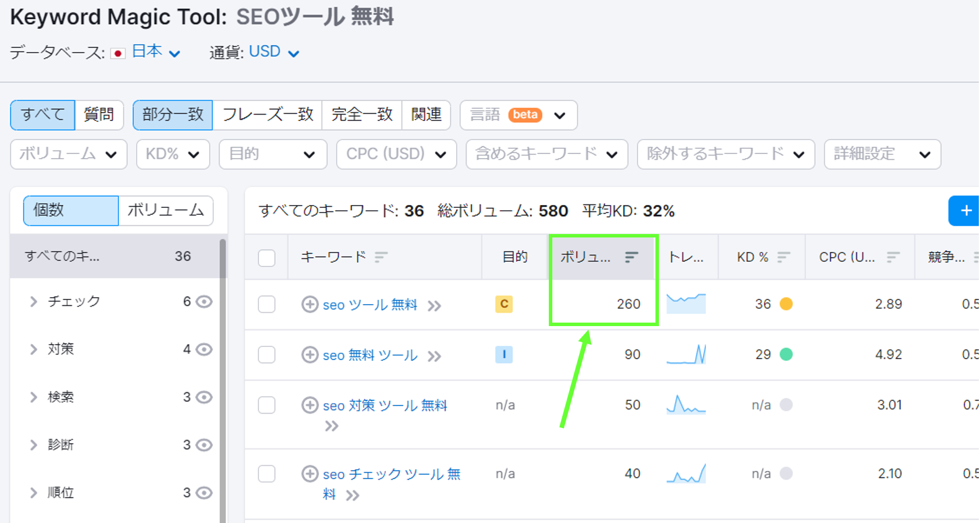Click the I intent badge

point(504,354)
